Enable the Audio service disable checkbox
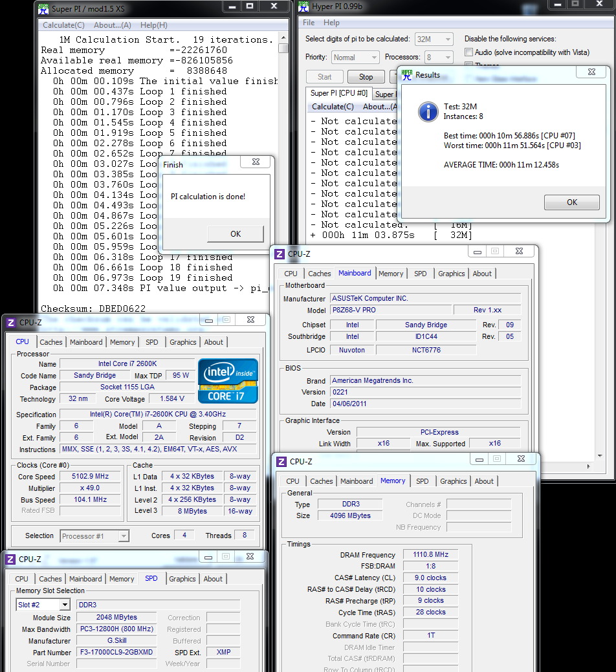 coord(468,52)
